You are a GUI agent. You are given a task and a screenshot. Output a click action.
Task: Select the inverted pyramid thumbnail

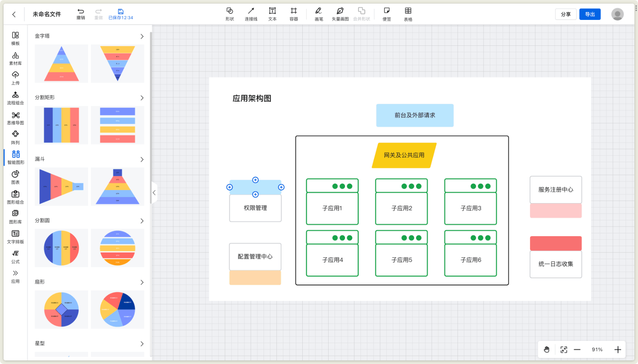coord(118,63)
